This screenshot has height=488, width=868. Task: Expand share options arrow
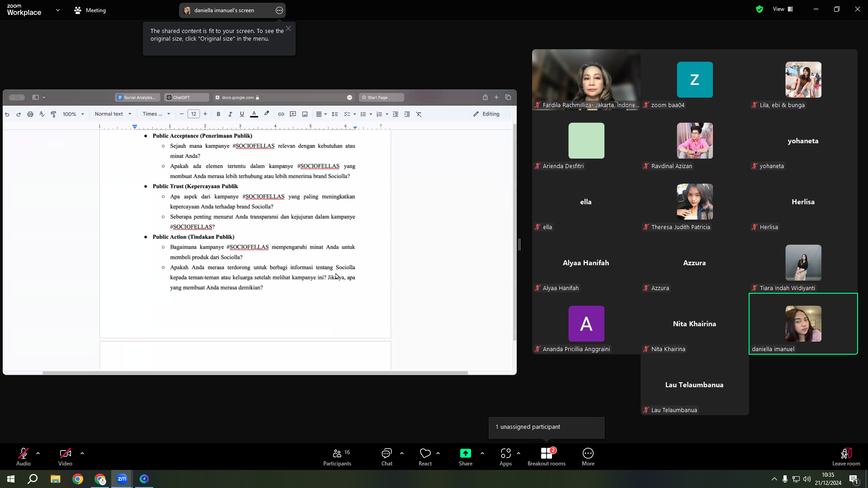(x=482, y=453)
